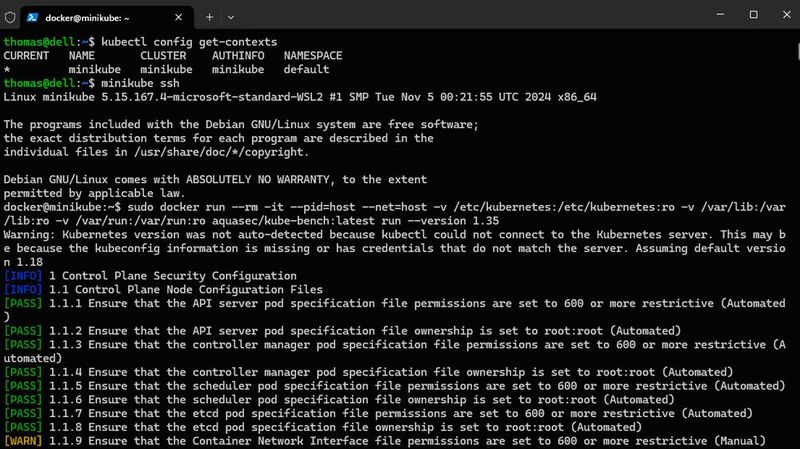Click the [PASS] tag for check 1.1.4
The width and height of the screenshot is (800, 449).
point(23,372)
